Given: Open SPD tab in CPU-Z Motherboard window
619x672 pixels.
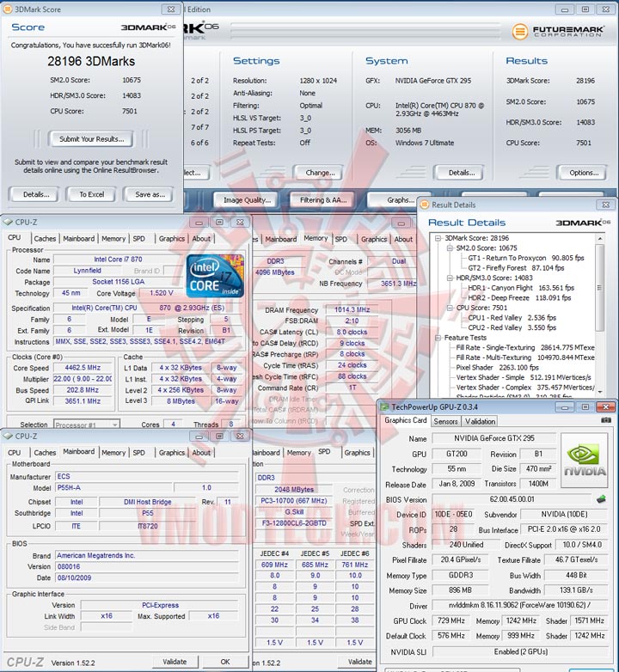Looking at the screenshot, I should tap(138, 453).
